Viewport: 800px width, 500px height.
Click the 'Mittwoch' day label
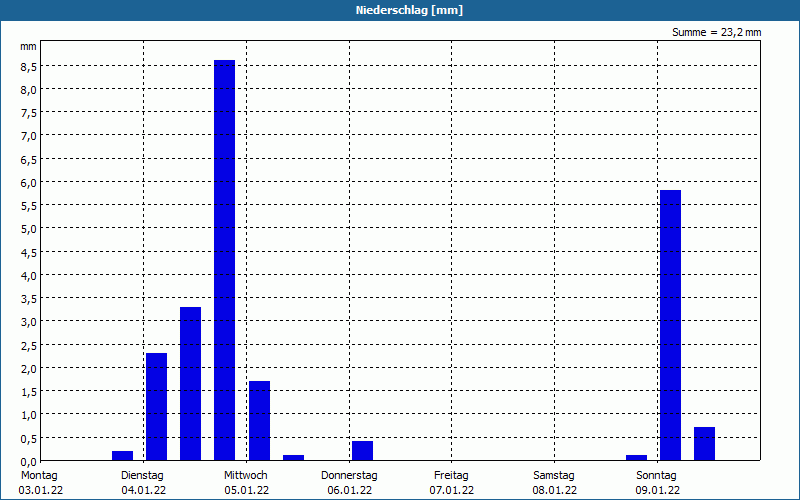coord(245,476)
